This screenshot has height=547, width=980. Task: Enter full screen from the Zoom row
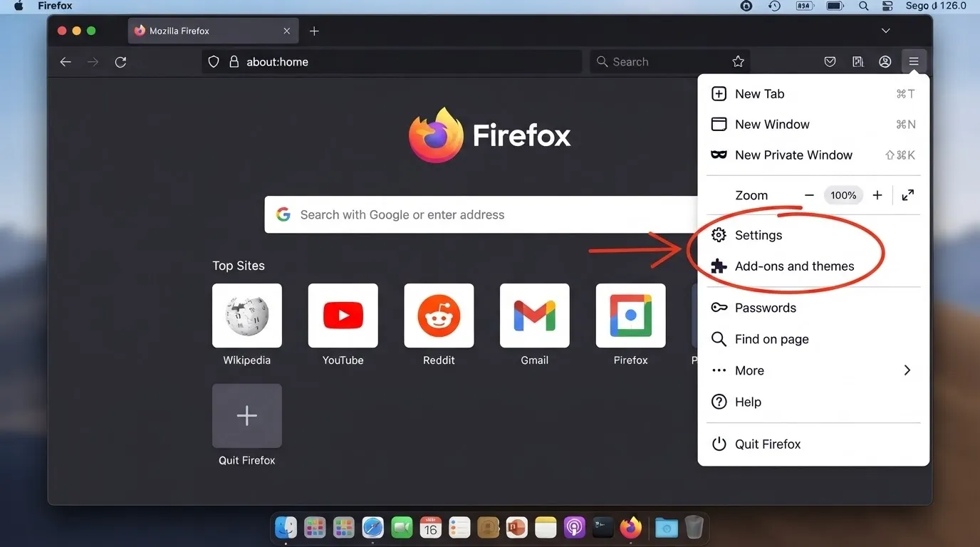(x=908, y=195)
